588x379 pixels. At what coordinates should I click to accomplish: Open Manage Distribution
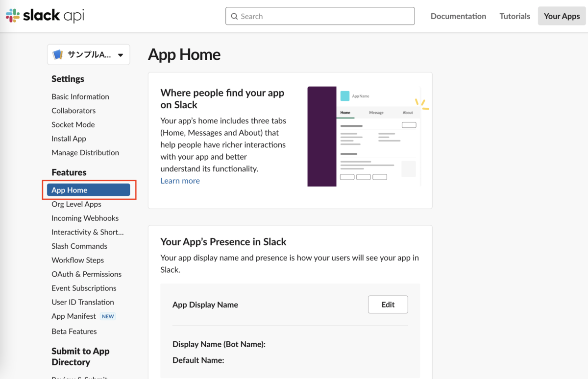85,152
